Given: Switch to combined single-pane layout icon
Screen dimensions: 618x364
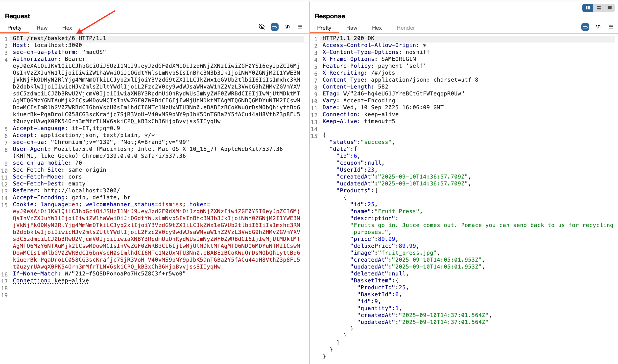Looking at the screenshot, I should tap(609, 8).
